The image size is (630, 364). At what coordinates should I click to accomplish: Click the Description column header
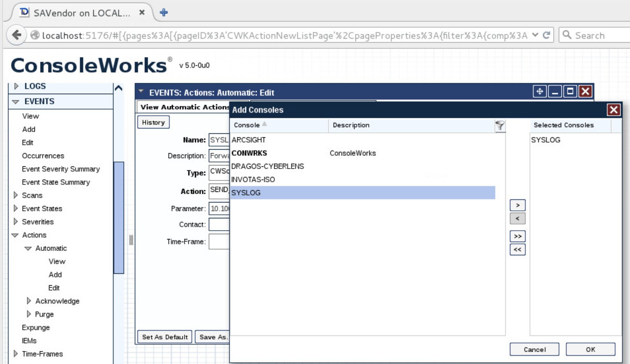[412, 125]
